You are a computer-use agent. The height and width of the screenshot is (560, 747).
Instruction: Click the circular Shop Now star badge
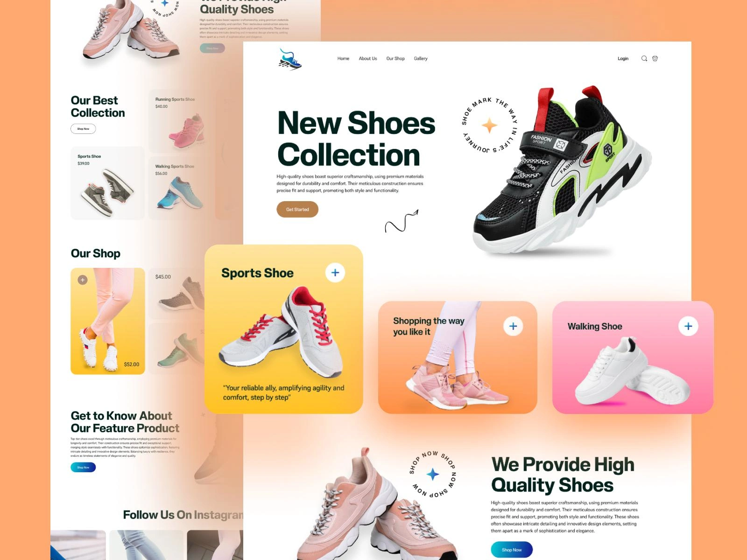click(433, 474)
